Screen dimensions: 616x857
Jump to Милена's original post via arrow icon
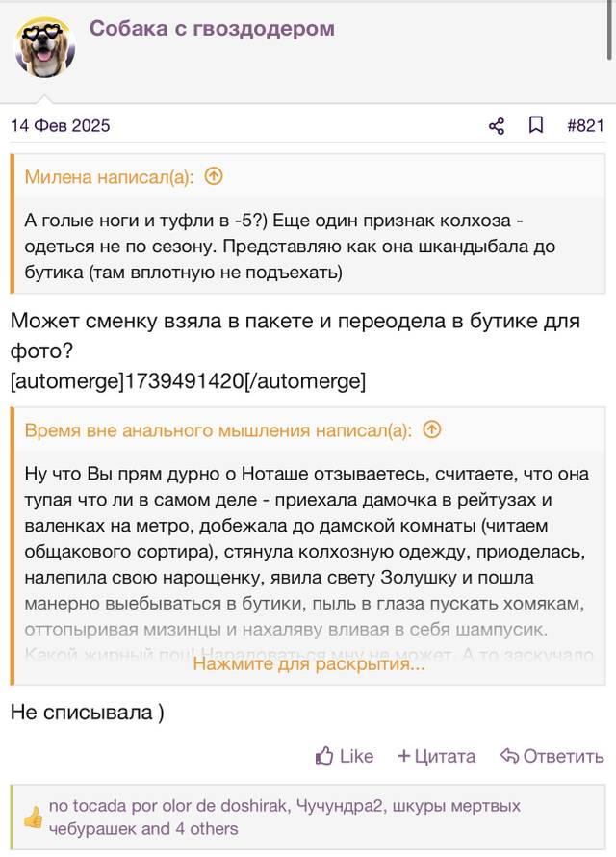click(x=214, y=176)
